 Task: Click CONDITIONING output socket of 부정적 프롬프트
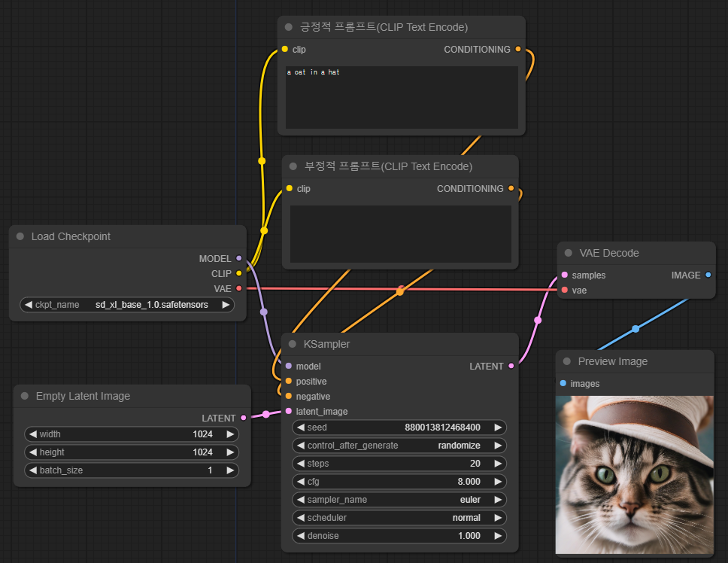pos(511,189)
